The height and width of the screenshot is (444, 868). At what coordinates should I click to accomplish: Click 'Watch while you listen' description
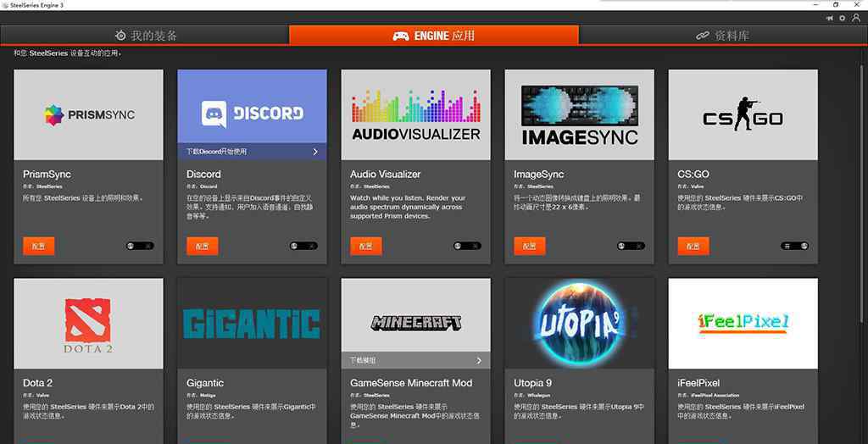tap(408, 207)
